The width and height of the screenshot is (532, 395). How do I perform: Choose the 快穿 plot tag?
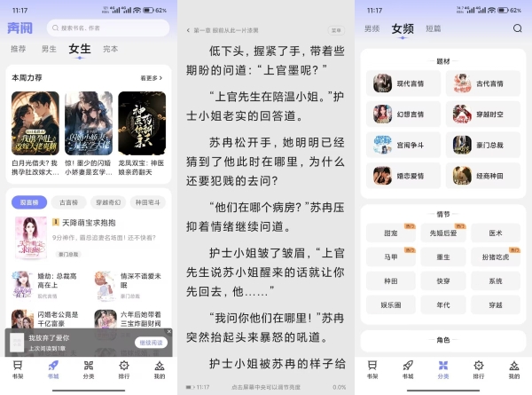coord(443,280)
